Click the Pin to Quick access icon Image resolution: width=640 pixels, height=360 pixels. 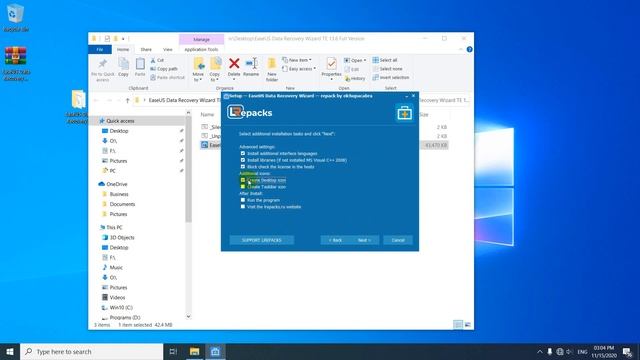point(102,64)
